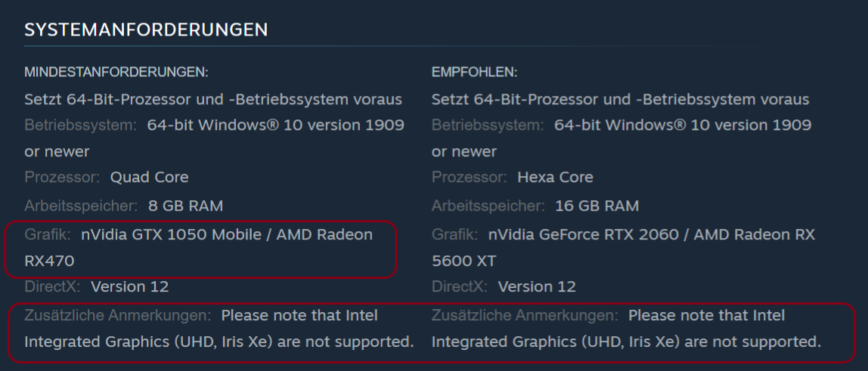Click the Hexa Core processor text

(x=555, y=178)
